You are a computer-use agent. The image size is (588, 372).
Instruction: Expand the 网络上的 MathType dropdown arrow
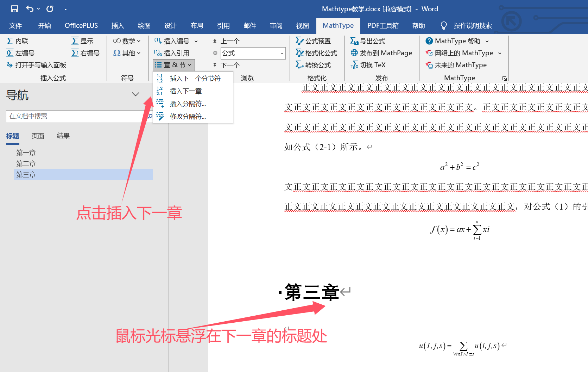click(x=500, y=53)
